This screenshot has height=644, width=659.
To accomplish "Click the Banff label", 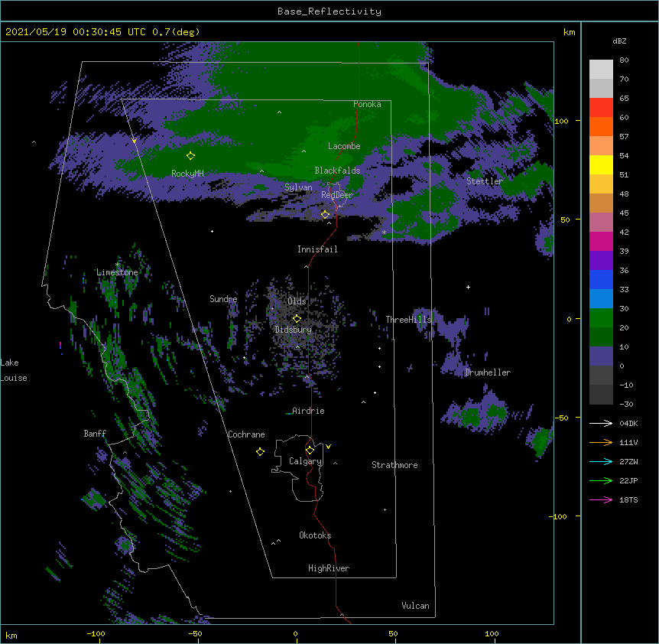I will [x=95, y=434].
